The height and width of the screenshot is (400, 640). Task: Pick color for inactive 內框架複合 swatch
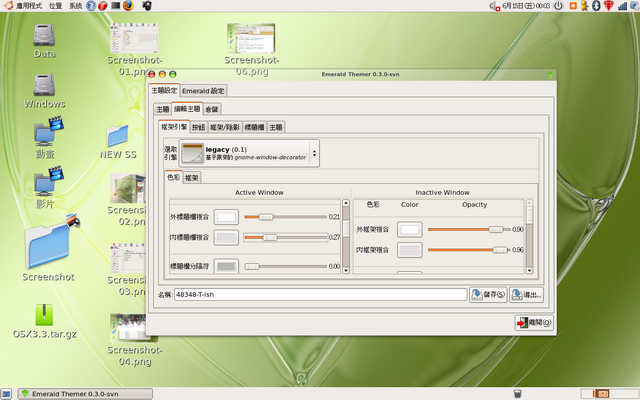click(410, 250)
